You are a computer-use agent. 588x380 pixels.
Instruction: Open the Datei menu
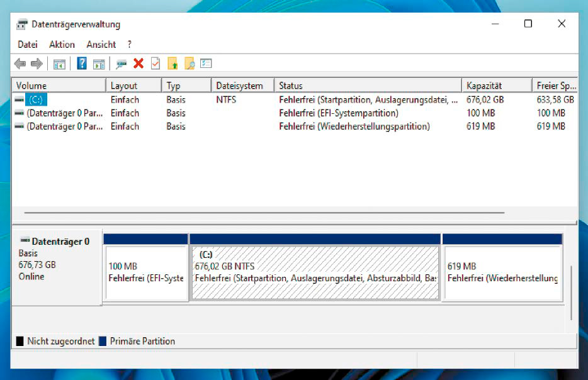pos(28,45)
